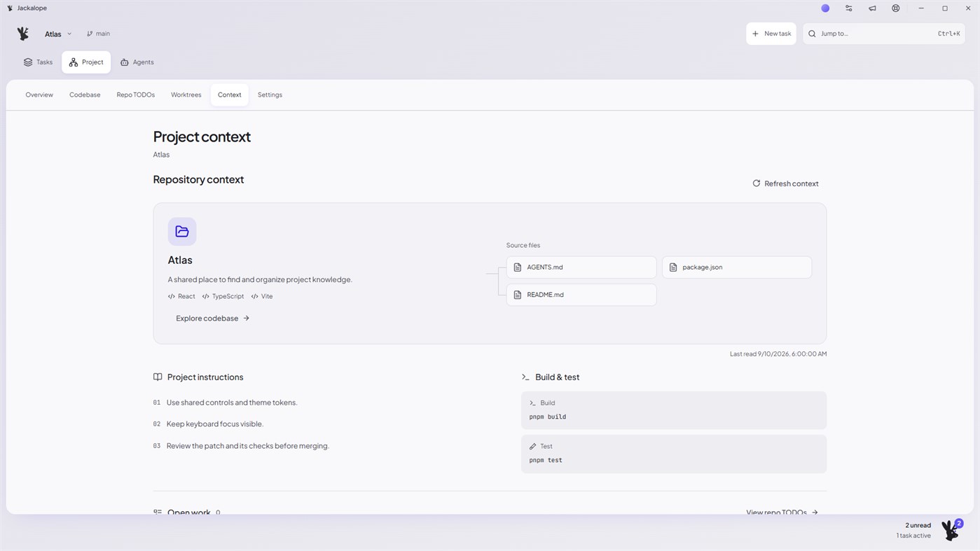Image resolution: width=980 pixels, height=551 pixels.
Task: Select the pnpm build command
Action: [x=548, y=417]
